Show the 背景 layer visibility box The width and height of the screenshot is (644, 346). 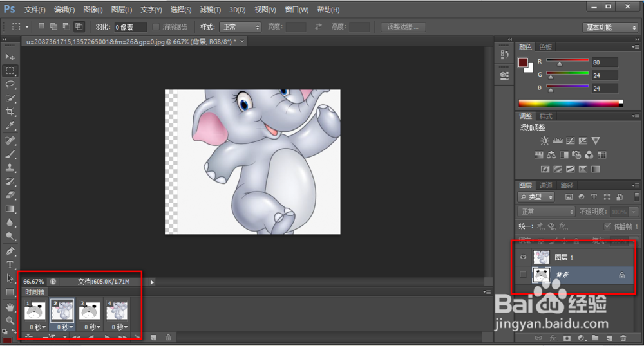pos(523,275)
